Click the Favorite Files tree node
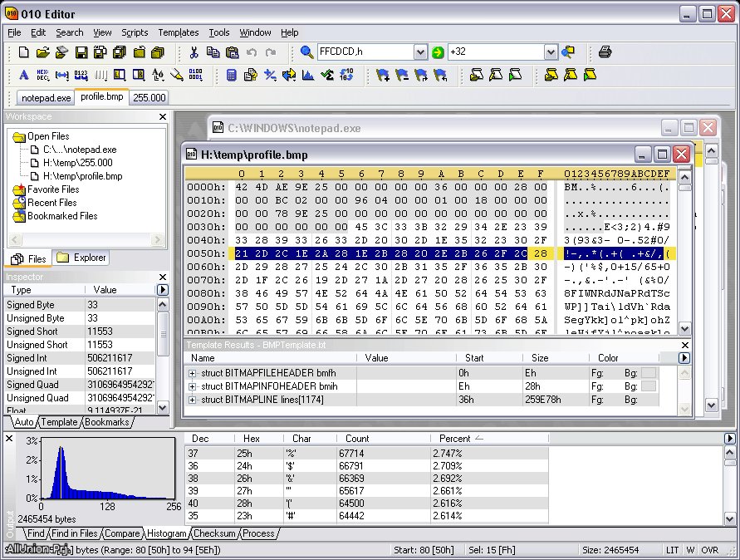 click(53, 189)
